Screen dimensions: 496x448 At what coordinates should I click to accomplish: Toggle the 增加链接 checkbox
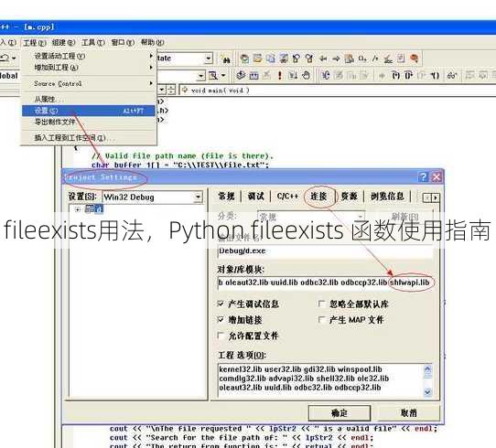(221, 319)
